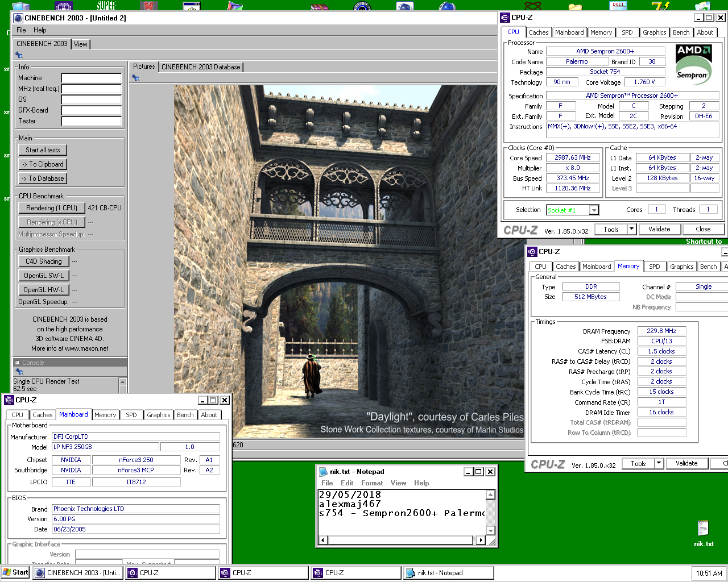
Task: Click the Core Speed value 2987.63 MHz
Action: coord(573,158)
